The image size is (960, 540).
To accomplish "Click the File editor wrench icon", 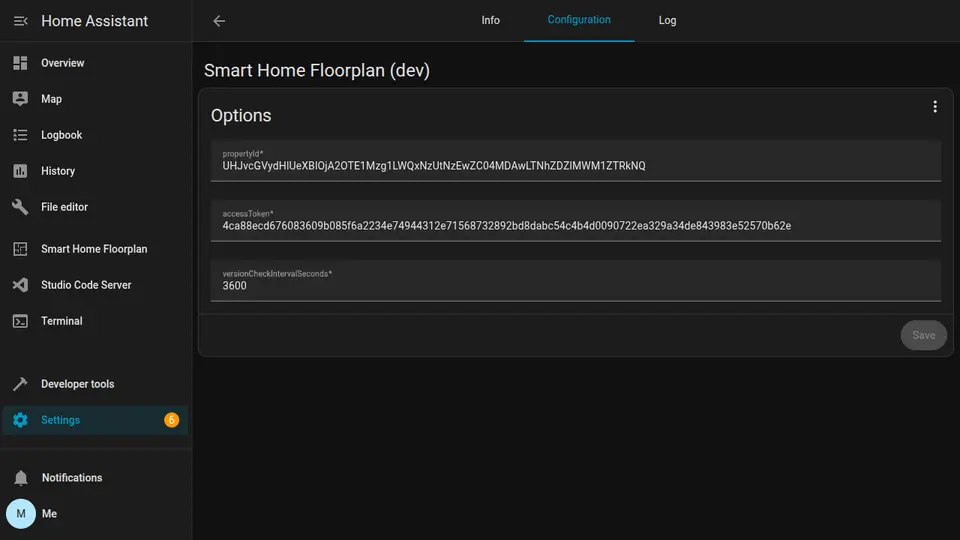I will [20, 207].
